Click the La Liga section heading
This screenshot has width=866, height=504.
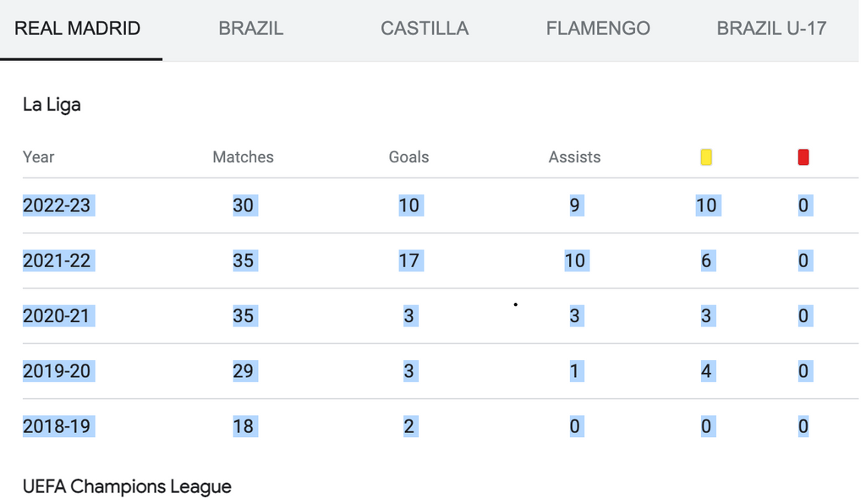coord(52,105)
